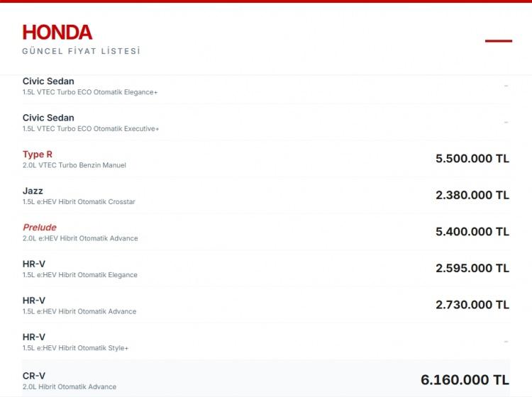The width and height of the screenshot is (532, 397).
Task: Click the Jazz price 2.380.000 TL
Action: [x=472, y=195]
